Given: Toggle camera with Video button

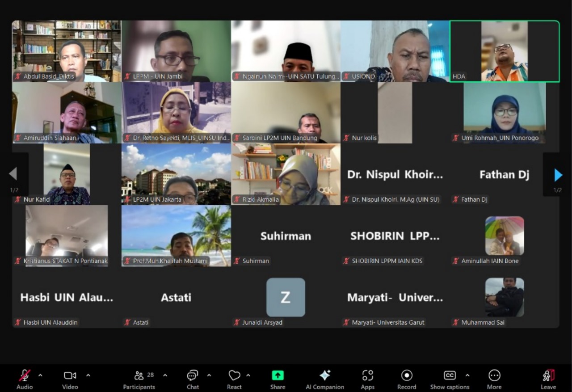Looking at the screenshot, I should click(x=70, y=379).
